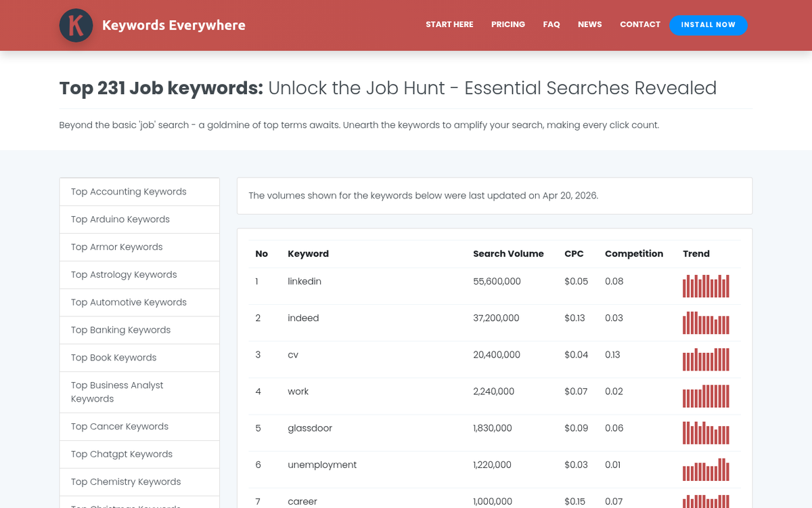This screenshot has width=812, height=508.
Task: Click the Keyword column header
Action: pyautogui.click(x=308, y=253)
